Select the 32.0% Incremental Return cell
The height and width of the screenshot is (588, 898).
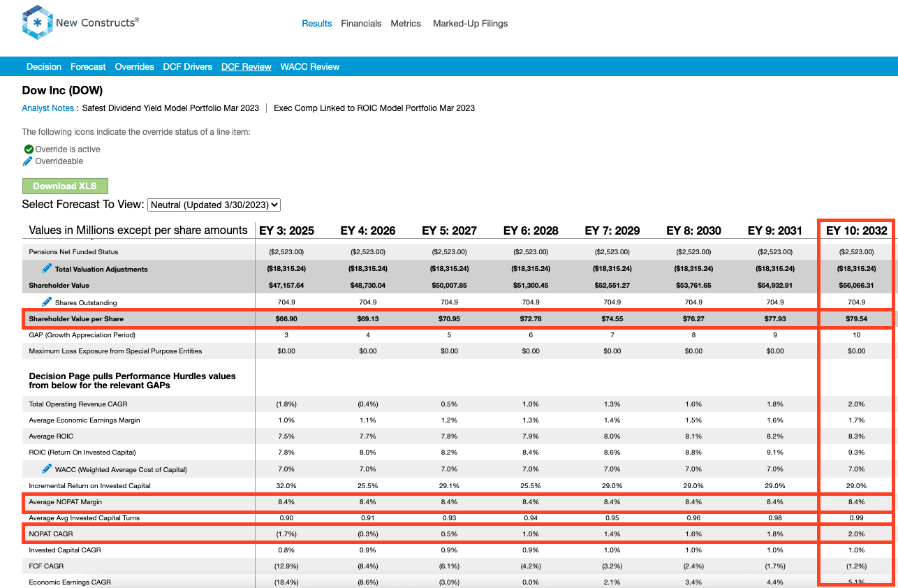pyautogui.click(x=286, y=486)
